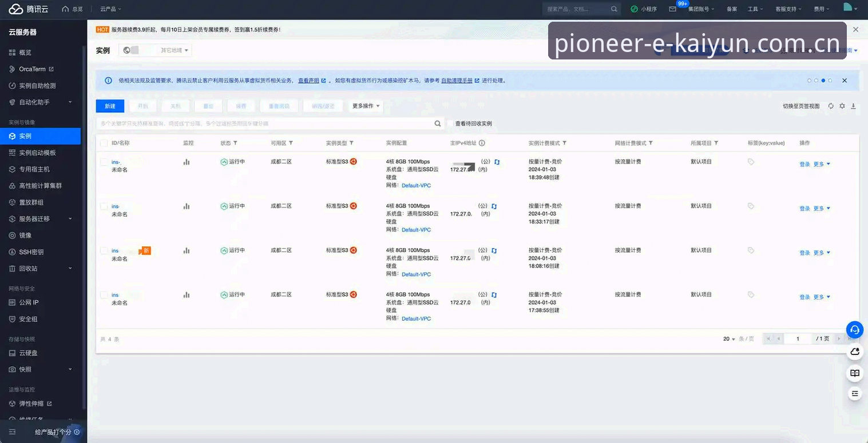This screenshot has width=868, height=443.
Task: Open 高性能计算集群 in the sidebar
Action: coord(40,186)
